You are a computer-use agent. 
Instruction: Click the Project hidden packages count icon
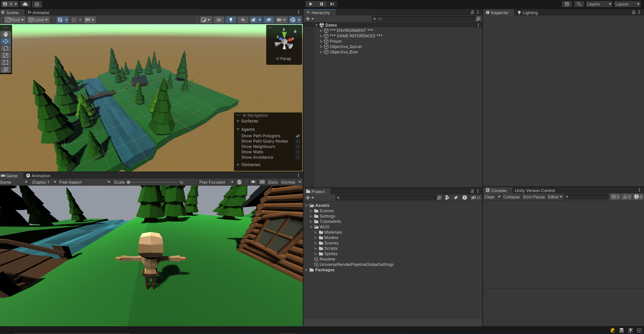point(476,198)
